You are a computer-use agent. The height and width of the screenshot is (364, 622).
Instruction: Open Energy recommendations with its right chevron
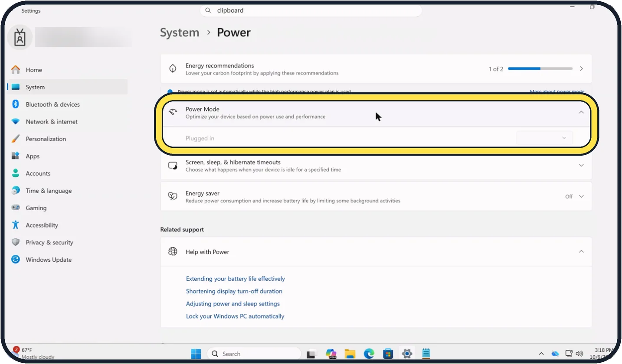point(582,69)
